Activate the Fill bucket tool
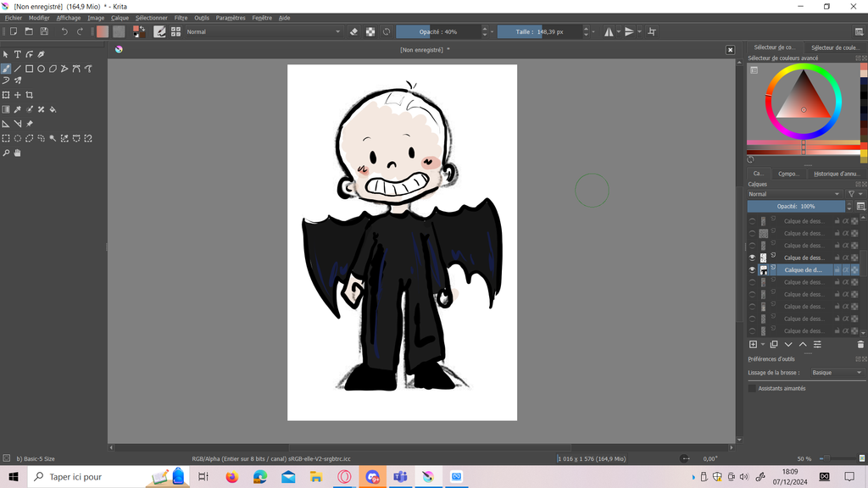Screen dimensions: 868x488 pyautogui.click(x=53, y=109)
